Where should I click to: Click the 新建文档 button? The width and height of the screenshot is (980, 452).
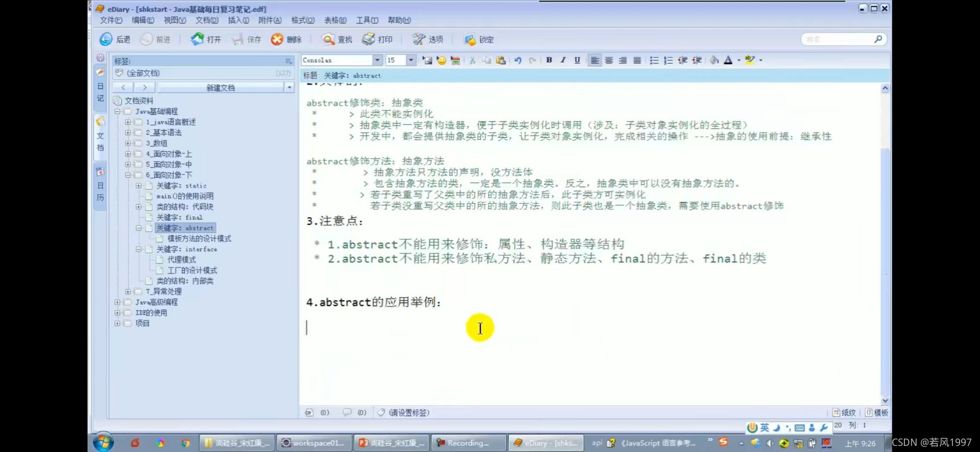pyautogui.click(x=220, y=88)
